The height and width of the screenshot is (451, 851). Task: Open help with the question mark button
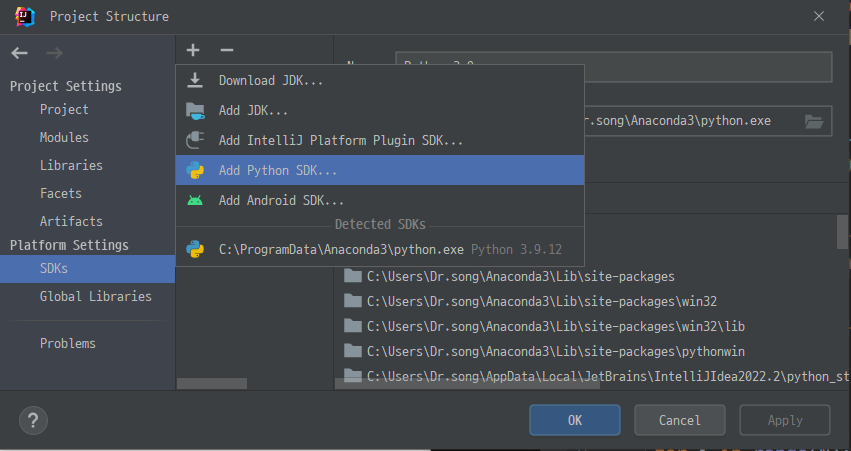pos(33,420)
